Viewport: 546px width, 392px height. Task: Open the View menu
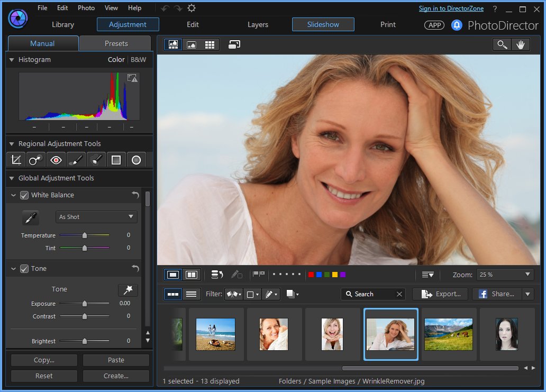111,7
